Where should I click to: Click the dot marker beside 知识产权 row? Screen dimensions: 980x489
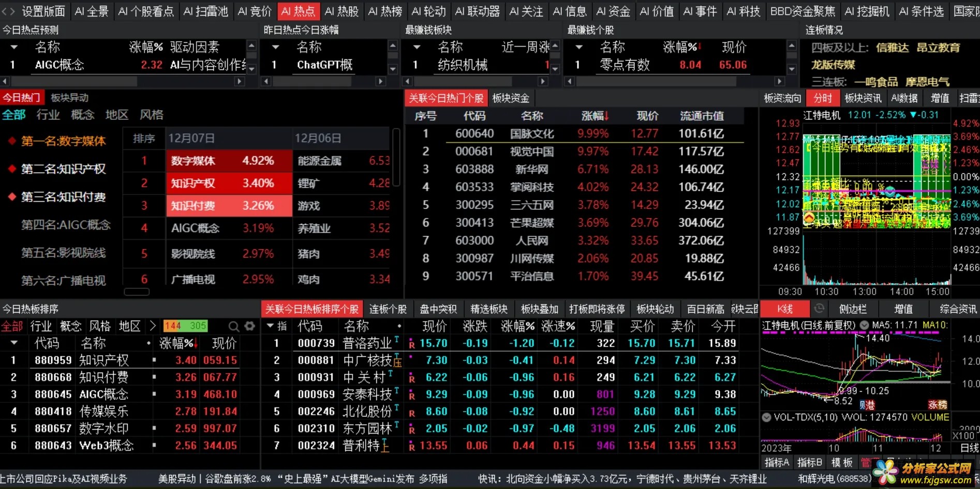[154, 360]
